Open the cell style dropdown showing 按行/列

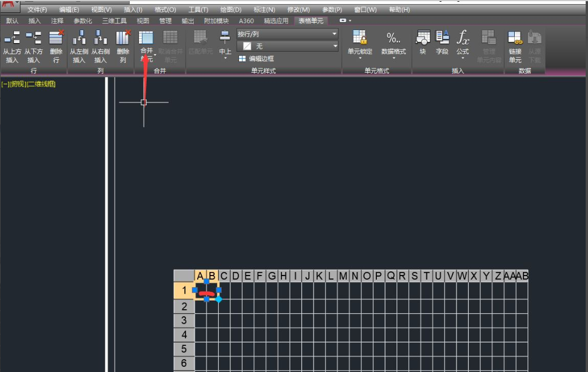click(x=287, y=34)
